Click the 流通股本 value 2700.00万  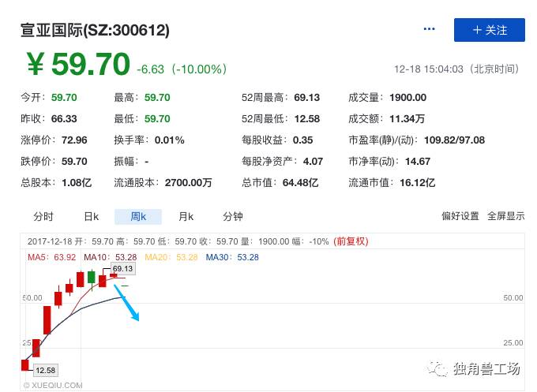pos(189,183)
